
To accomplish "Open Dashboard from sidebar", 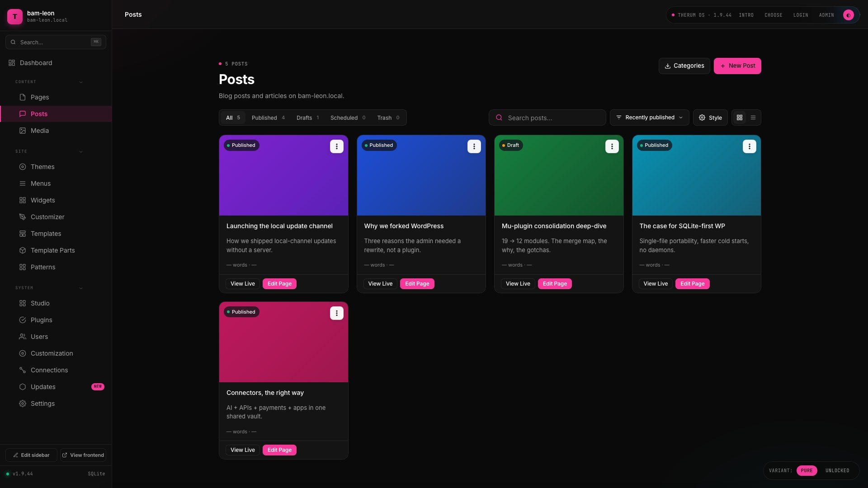I will 56,63.
